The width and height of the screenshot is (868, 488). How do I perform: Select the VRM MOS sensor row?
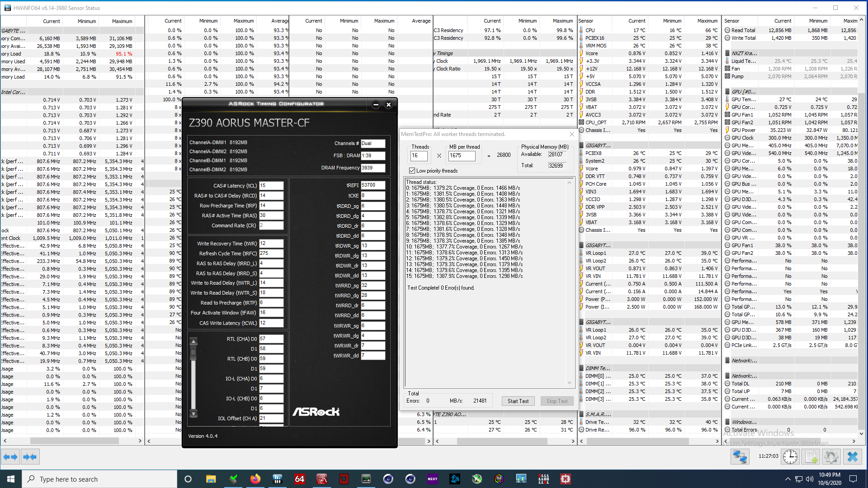[649, 46]
